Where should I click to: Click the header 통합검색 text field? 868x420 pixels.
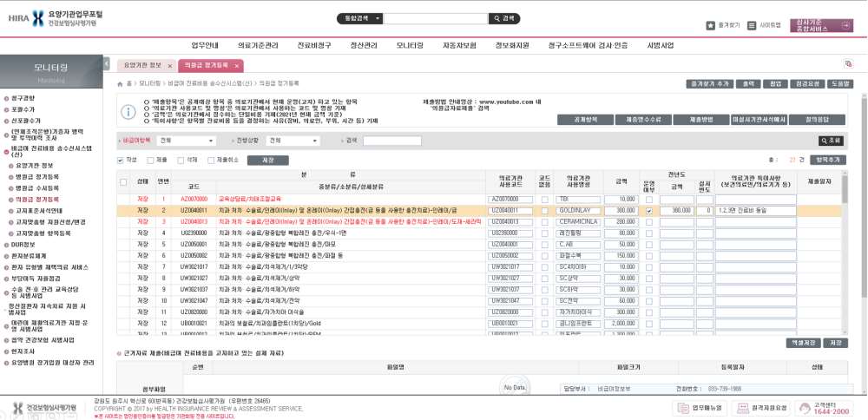pyautogui.click(x=436, y=18)
